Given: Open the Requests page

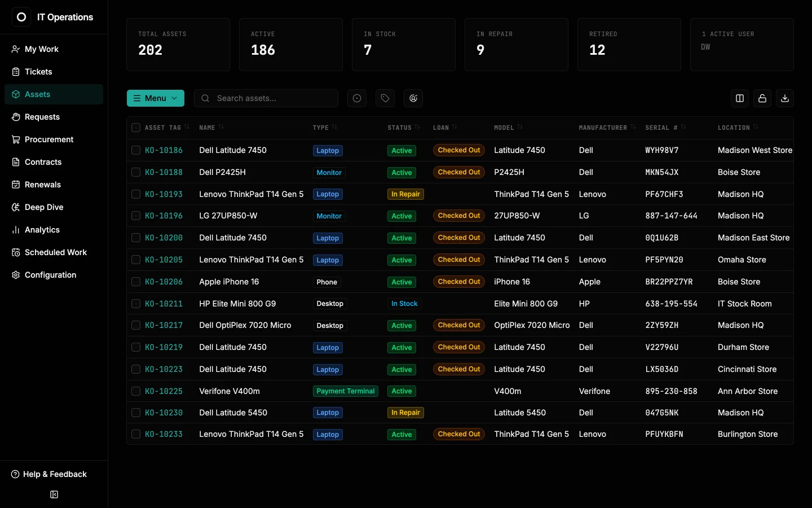Looking at the screenshot, I should pos(54,117).
